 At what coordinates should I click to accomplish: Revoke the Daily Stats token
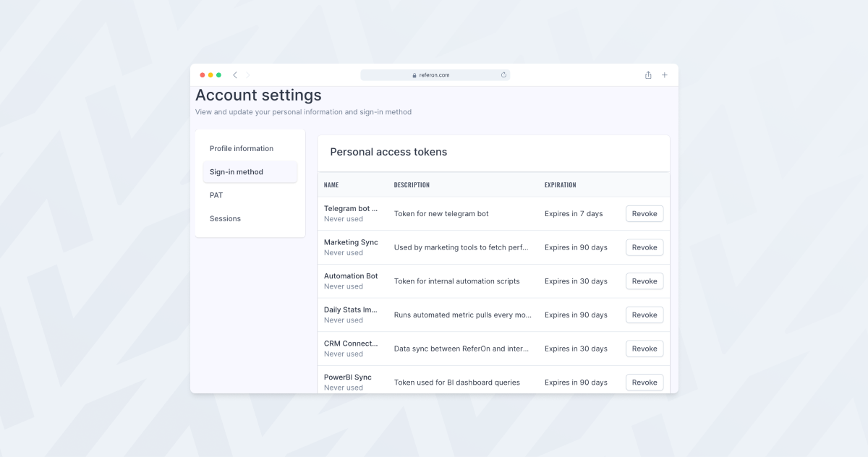point(644,315)
